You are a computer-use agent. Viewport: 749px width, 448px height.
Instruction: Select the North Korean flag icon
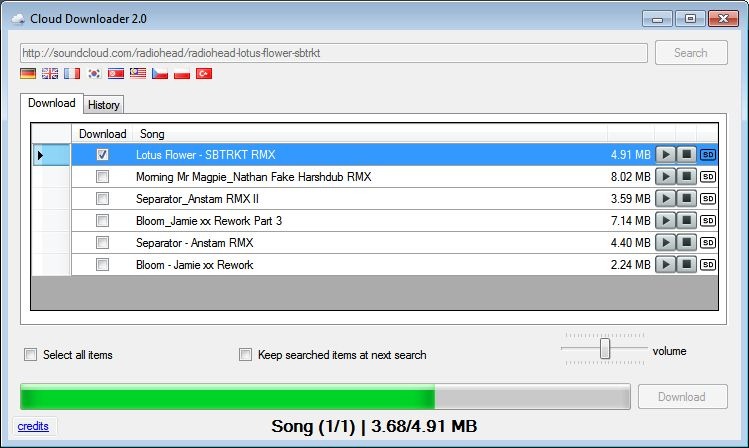pos(116,73)
